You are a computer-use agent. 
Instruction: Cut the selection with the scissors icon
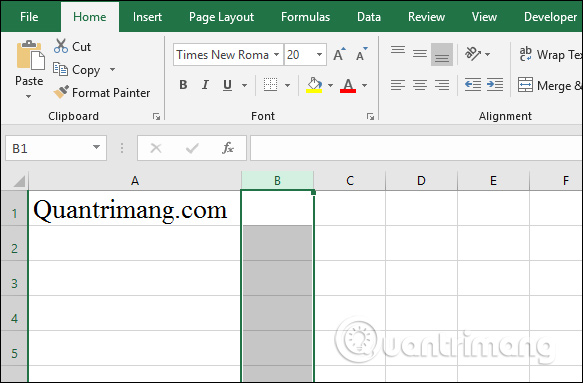(x=61, y=46)
